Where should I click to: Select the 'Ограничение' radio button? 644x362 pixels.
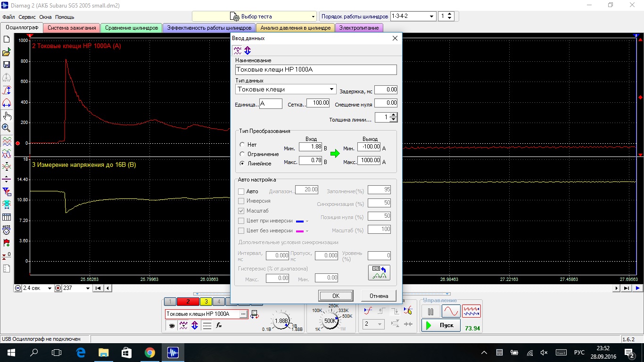click(x=242, y=154)
